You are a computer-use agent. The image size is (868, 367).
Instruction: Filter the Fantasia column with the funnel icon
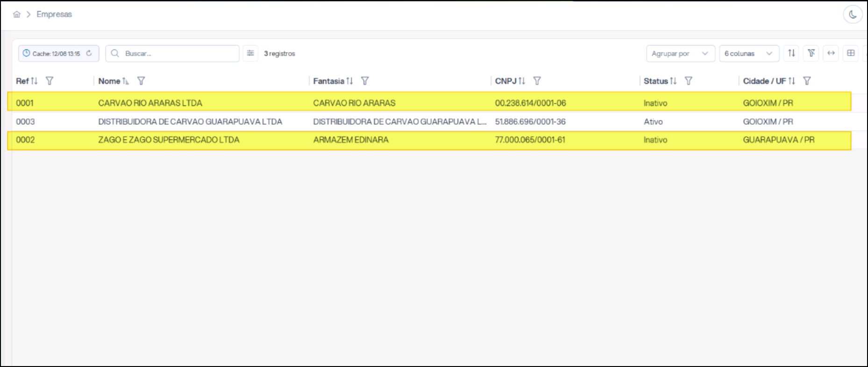(365, 81)
